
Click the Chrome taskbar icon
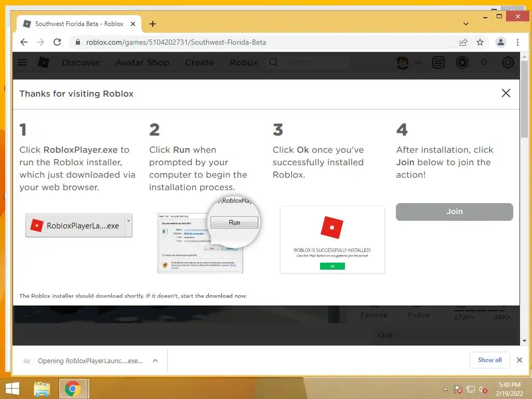(73, 389)
